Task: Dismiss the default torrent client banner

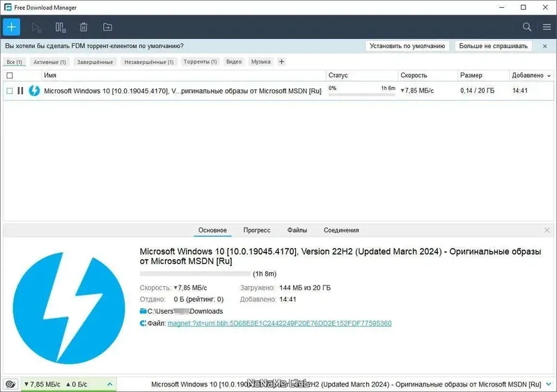Action: [x=545, y=46]
